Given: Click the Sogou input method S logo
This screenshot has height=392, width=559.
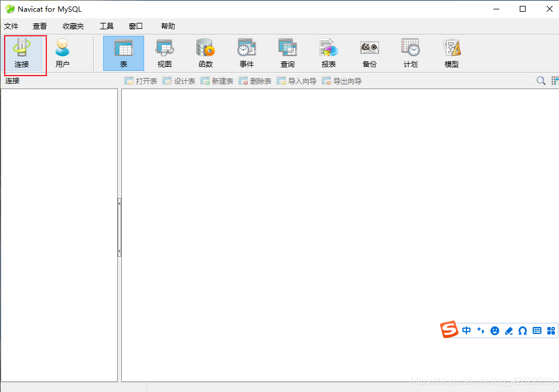Looking at the screenshot, I should (449, 329).
